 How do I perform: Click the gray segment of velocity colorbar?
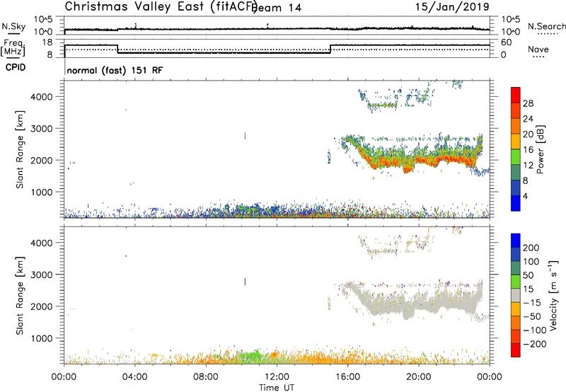pos(516,295)
